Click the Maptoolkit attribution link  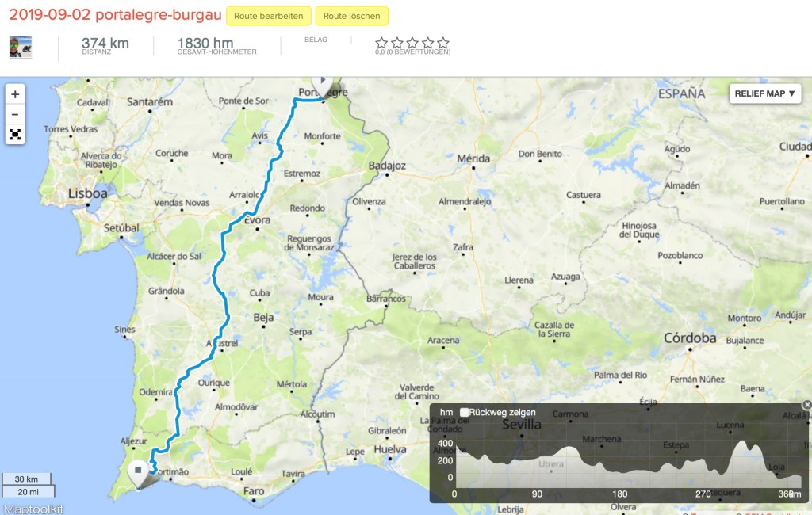(x=33, y=509)
